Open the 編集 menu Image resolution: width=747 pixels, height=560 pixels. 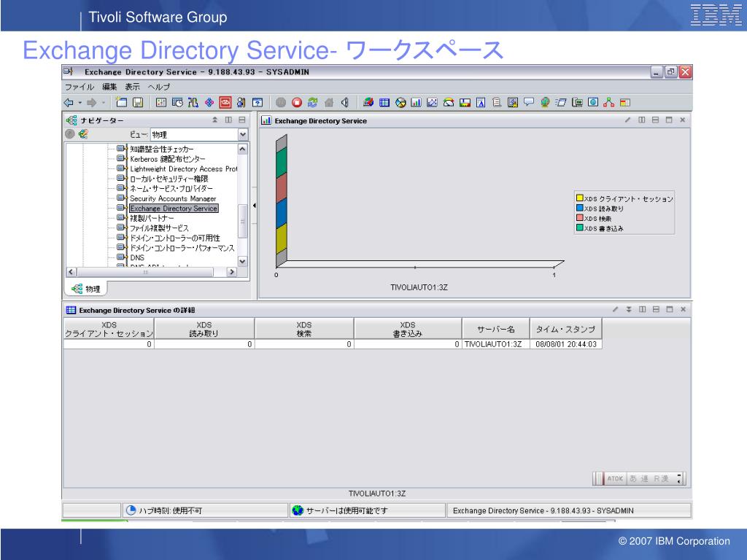[109, 87]
